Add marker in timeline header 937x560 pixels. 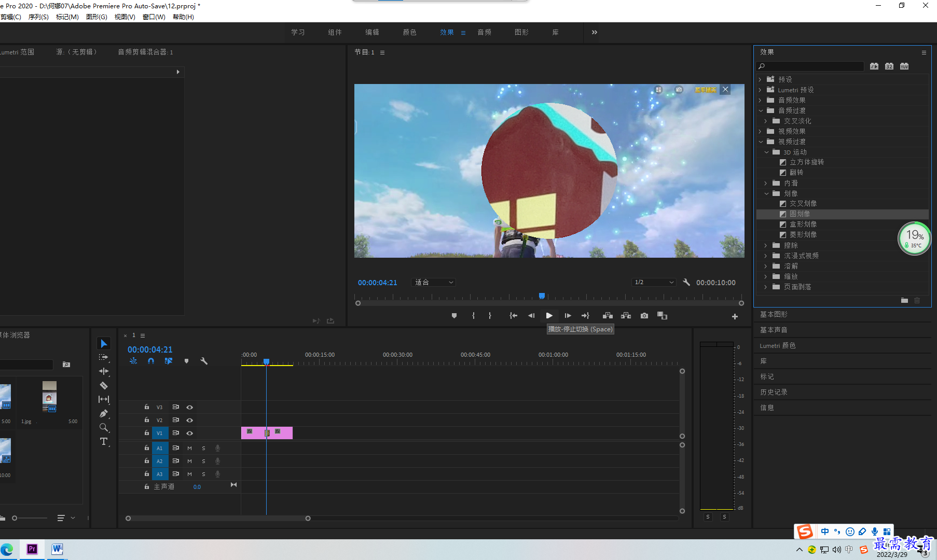tap(186, 361)
